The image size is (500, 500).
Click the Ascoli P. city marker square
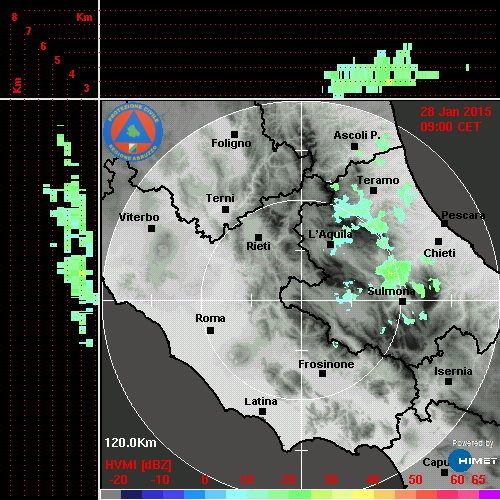point(354,146)
